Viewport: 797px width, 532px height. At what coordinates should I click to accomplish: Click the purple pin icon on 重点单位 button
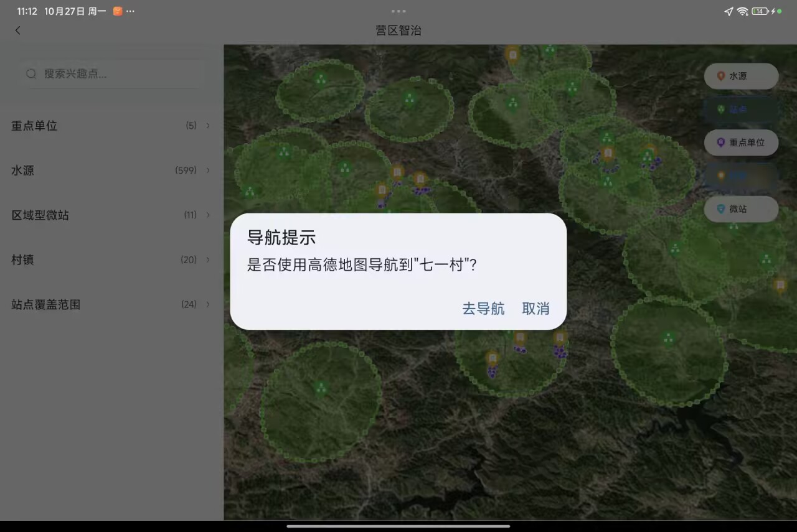[721, 142]
